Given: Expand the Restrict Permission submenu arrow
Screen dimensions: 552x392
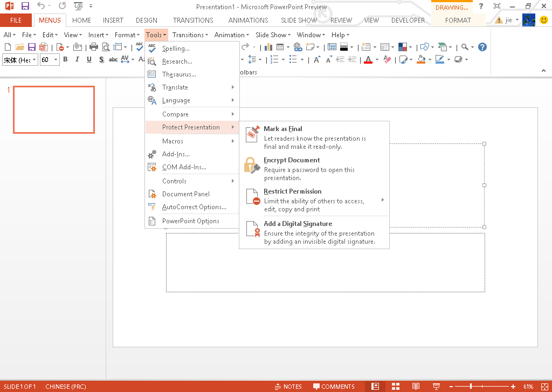Looking at the screenshot, I should [383, 200].
